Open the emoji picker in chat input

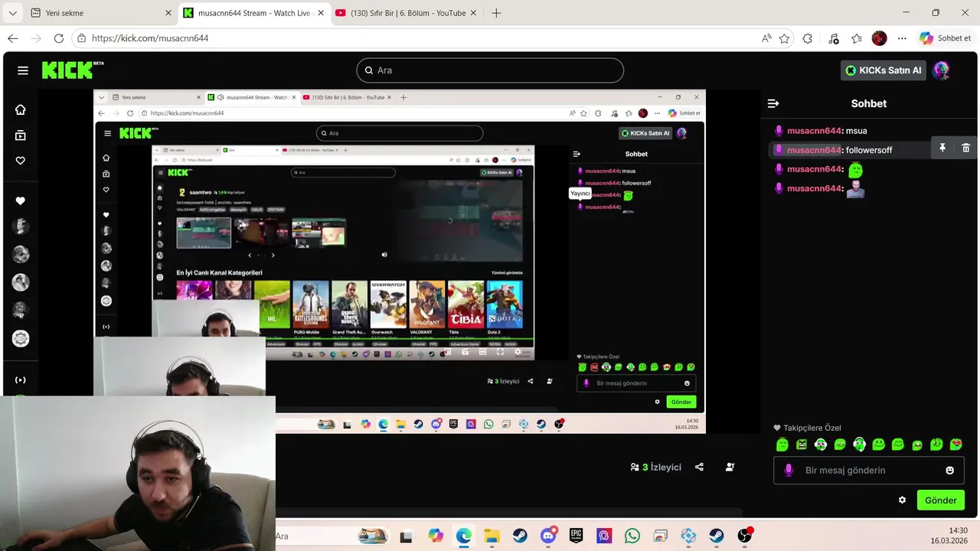pyautogui.click(x=950, y=470)
